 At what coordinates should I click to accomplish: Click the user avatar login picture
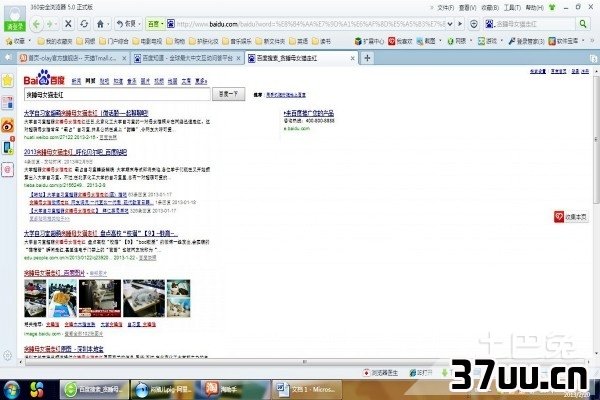(x=15, y=18)
